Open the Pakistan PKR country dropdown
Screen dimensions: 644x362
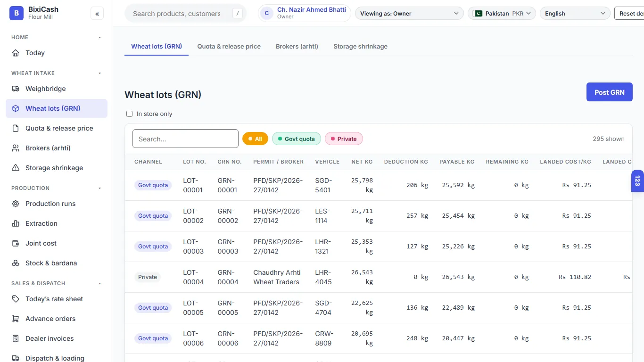(x=502, y=13)
